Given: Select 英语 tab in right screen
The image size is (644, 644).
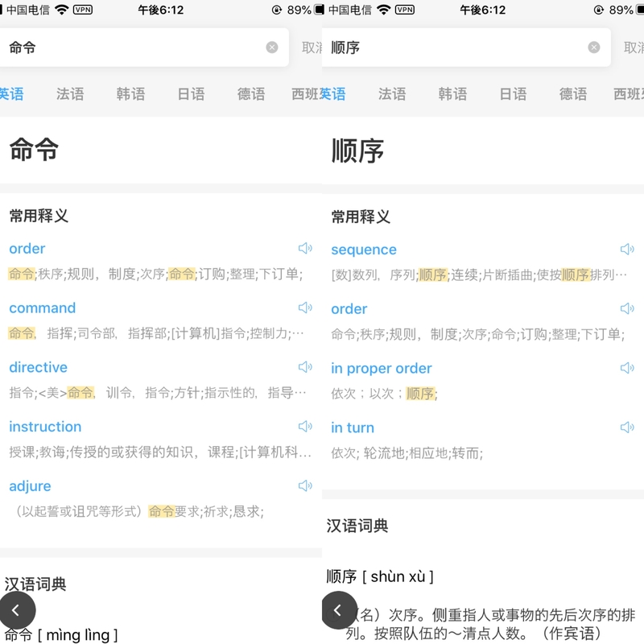Looking at the screenshot, I should (x=332, y=94).
